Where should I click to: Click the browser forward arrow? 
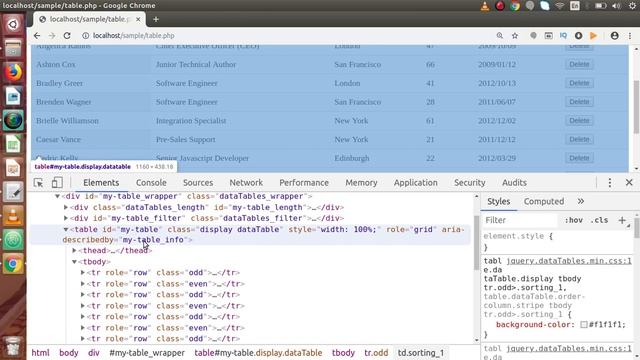tap(52, 36)
